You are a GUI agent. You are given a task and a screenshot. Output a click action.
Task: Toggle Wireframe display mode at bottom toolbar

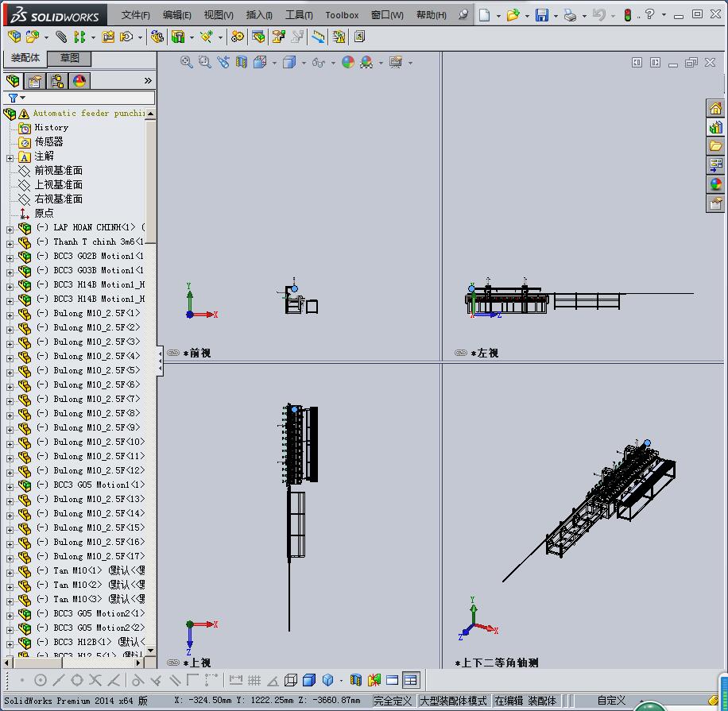(x=291, y=680)
